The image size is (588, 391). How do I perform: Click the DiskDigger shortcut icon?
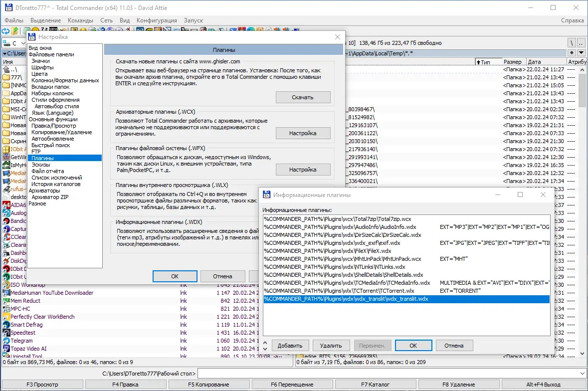tap(6, 261)
